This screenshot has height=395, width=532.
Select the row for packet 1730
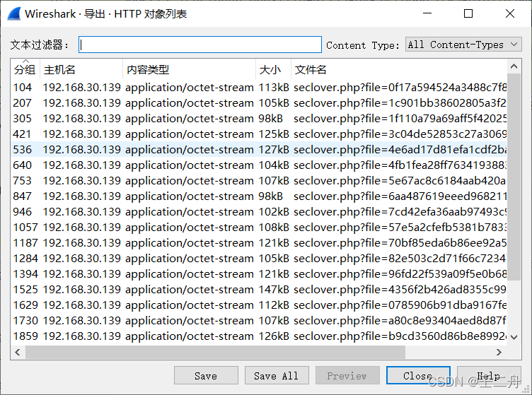point(259,321)
